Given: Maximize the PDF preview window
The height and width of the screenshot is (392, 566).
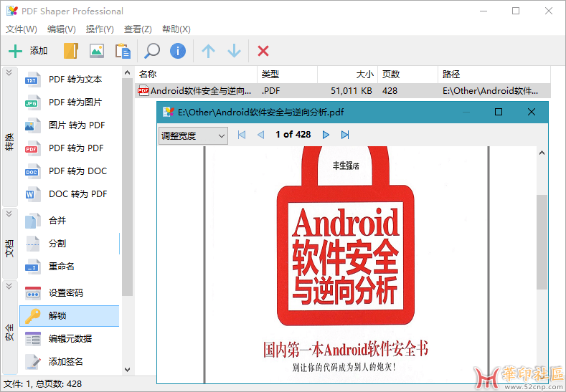Looking at the screenshot, I should point(499,113).
